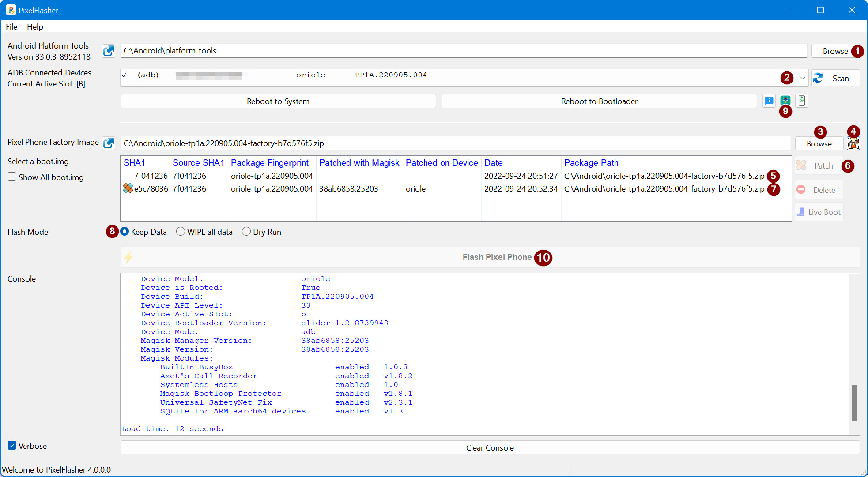Click the PixelFlasher app icon in title bar

click(x=11, y=10)
